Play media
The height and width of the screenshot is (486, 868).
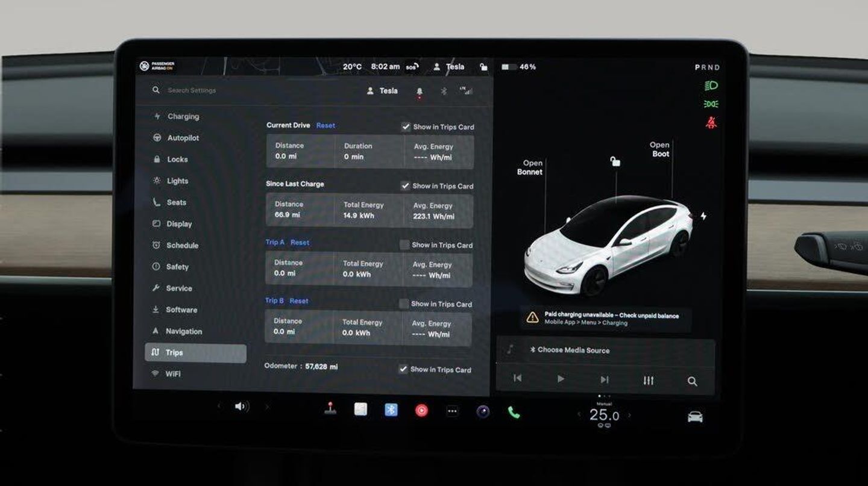[x=561, y=379]
